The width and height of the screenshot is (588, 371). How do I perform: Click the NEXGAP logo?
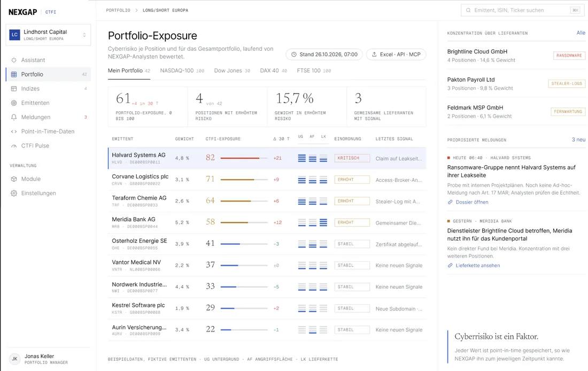click(23, 12)
